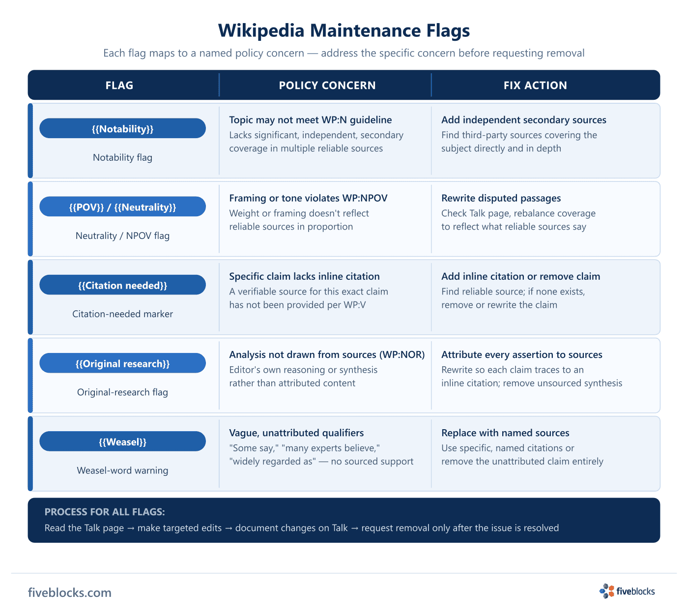Click 'Specific claim lacks inline citation'

click(x=304, y=276)
